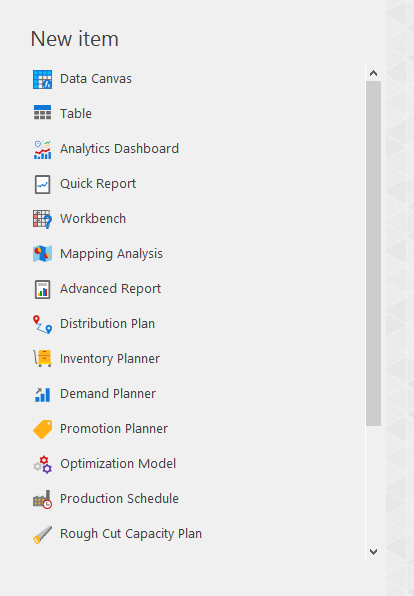Click the Mapping Analysis map icon
The height and width of the screenshot is (596, 414).
(42, 254)
